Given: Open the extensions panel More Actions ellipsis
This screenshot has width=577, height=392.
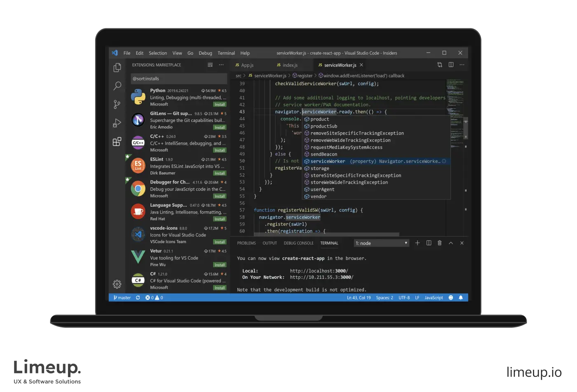Looking at the screenshot, I should click(x=221, y=65).
